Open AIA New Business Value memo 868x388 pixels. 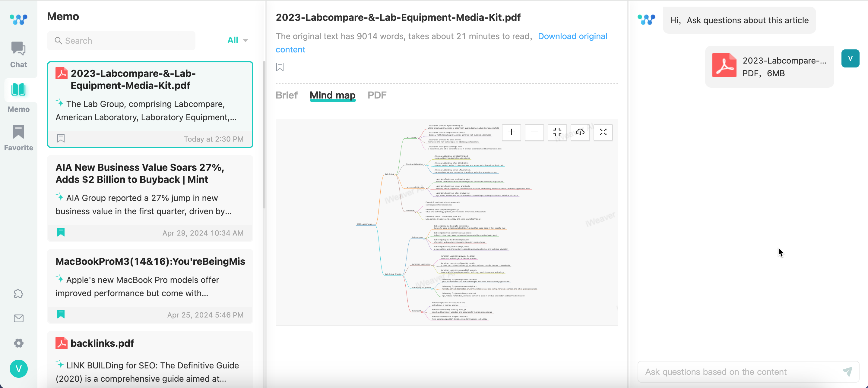(150, 198)
